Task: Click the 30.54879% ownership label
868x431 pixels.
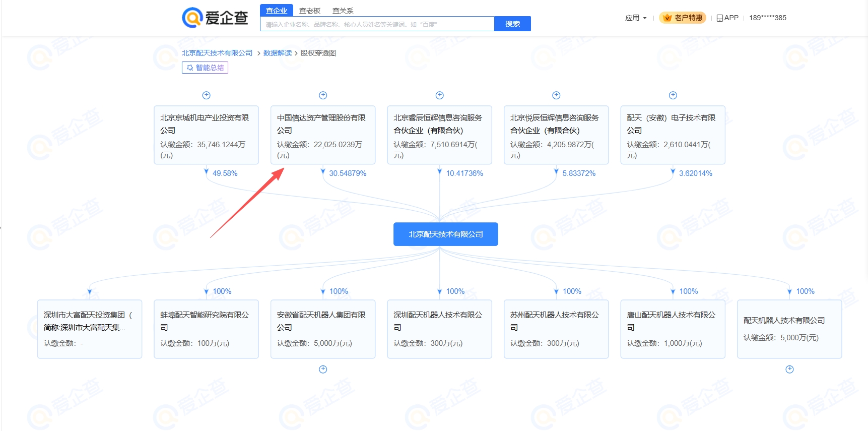Action: pyautogui.click(x=348, y=173)
